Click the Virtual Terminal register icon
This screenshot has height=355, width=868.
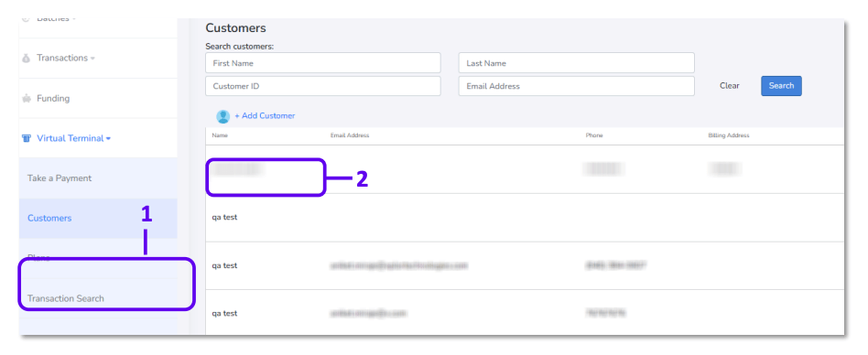[26, 138]
